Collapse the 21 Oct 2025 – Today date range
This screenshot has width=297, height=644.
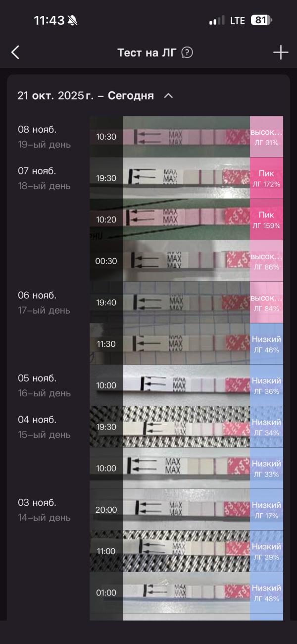click(x=168, y=96)
